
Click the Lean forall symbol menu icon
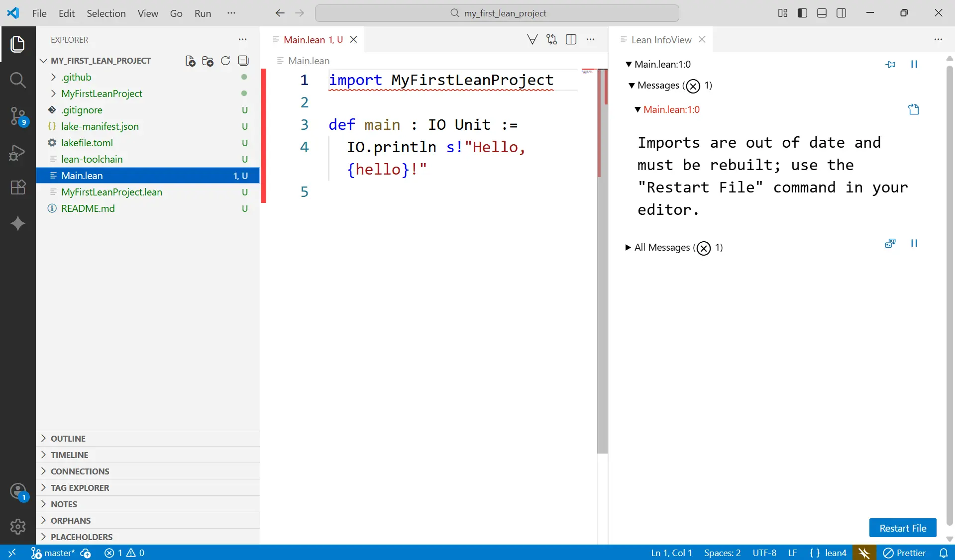532,40
